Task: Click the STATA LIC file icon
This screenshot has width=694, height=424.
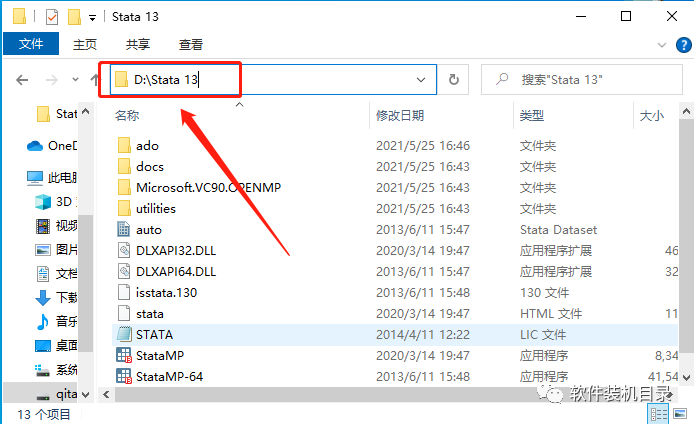Action: click(x=124, y=334)
